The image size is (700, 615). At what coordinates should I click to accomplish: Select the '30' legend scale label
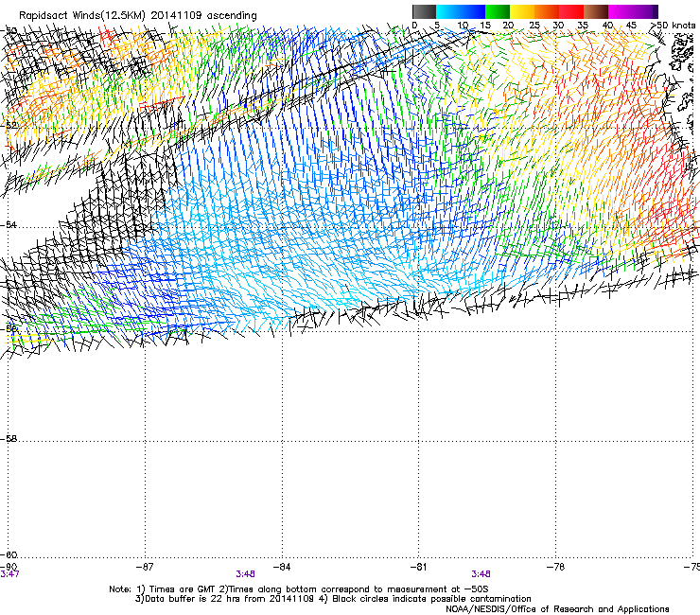tap(558, 26)
